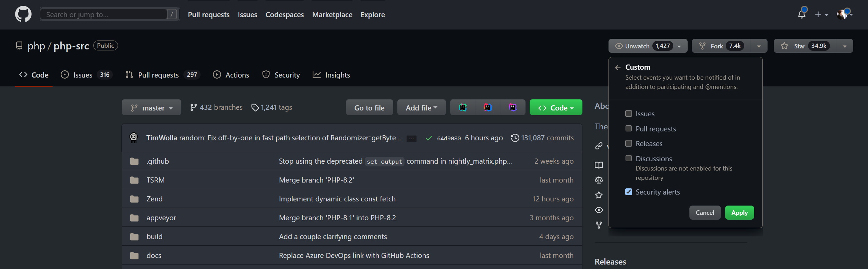The image size is (868, 269).
Task: Open the green Code dropdown
Action: click(556, 108)
